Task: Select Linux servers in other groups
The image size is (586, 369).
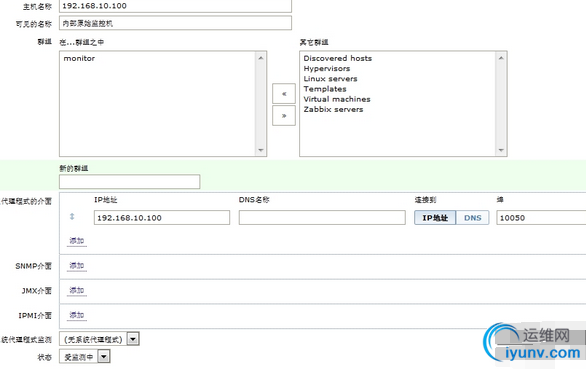Action: click(x=330, y=79)
